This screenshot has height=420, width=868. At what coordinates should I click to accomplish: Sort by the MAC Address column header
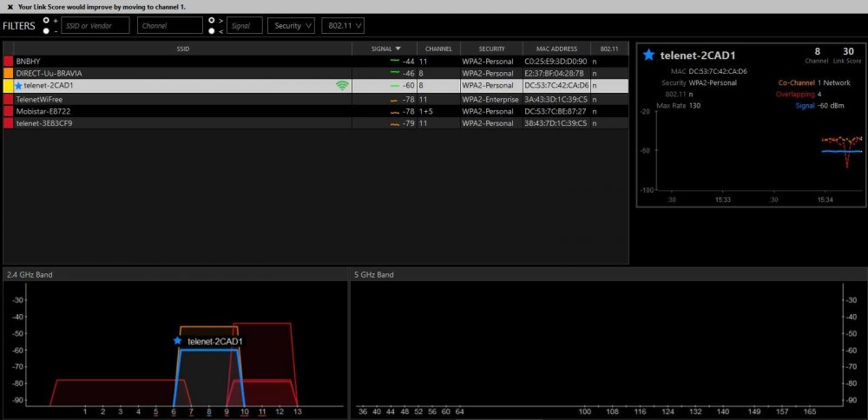[556, 49]
